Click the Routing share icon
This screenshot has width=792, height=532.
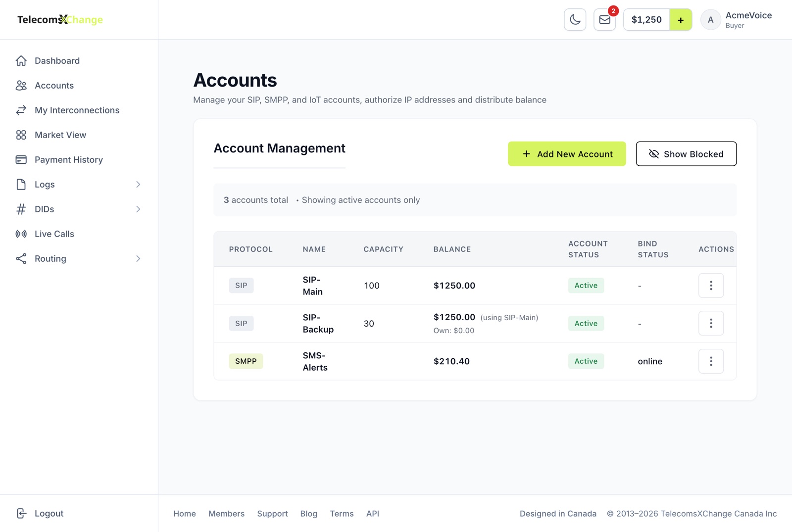(x=21, y=259)
